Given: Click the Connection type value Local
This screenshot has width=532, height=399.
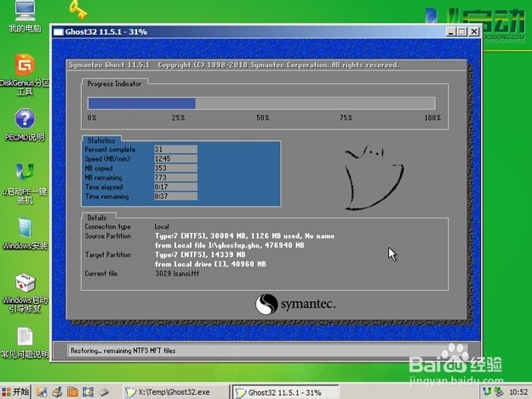Looking at the screenshot, I should coord(162,226).
